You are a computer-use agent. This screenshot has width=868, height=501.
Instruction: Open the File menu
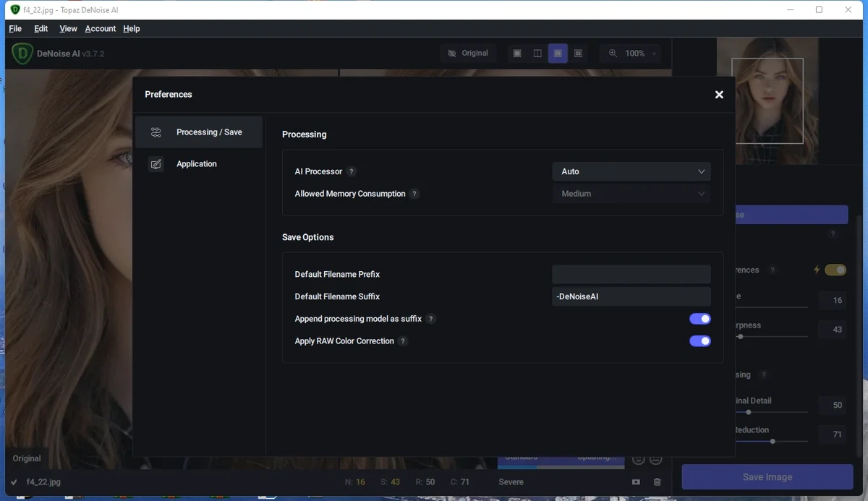(15, 29)
